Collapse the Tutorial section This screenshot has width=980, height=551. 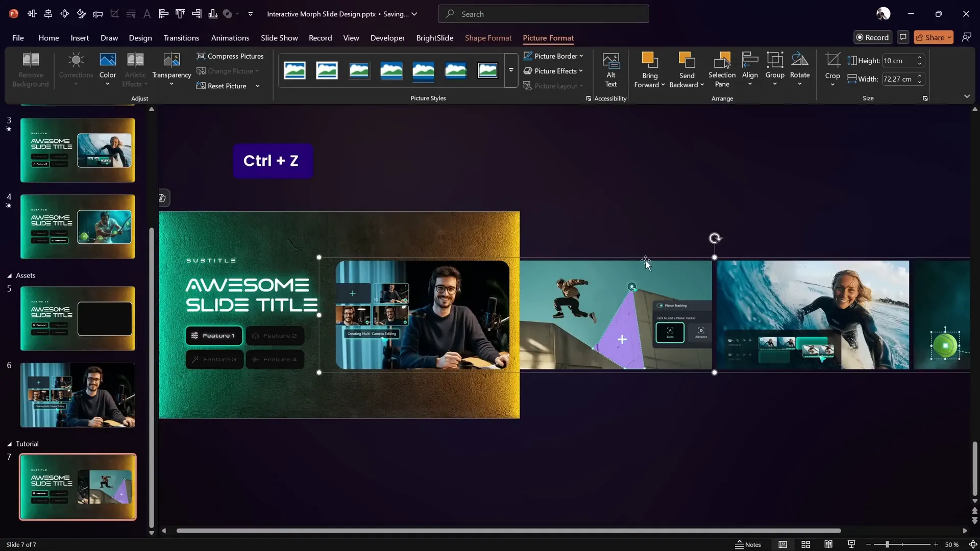tap(9, 444)
